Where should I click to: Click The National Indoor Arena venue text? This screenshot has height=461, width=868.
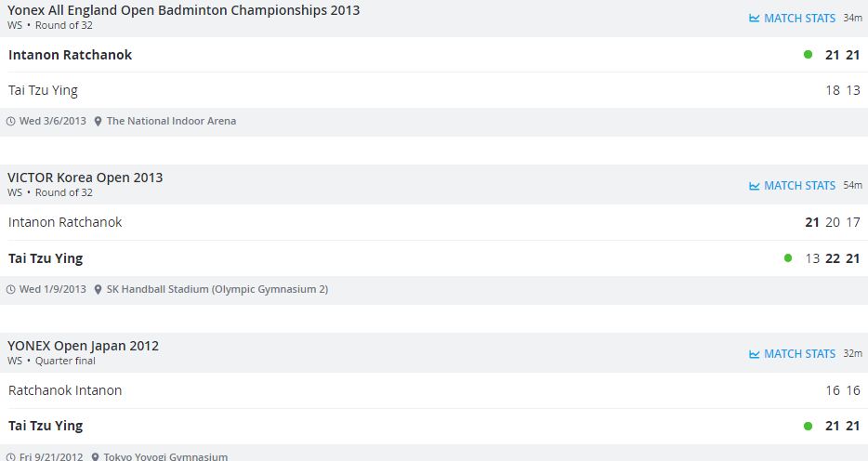click(171, 121)
